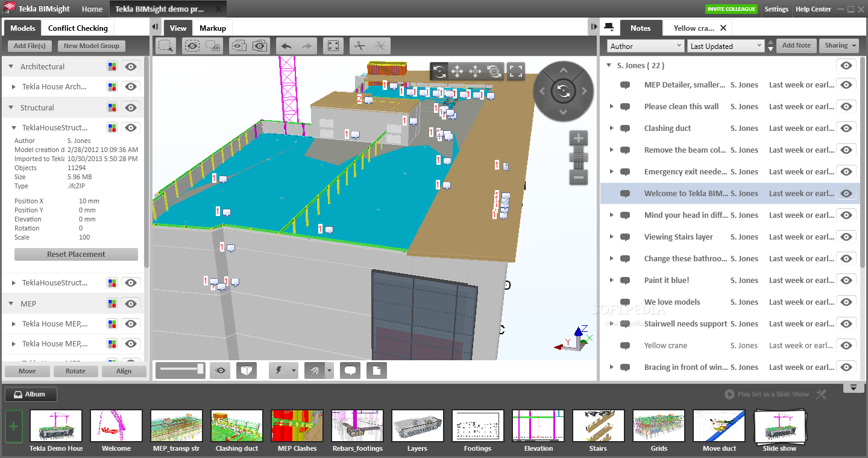
Task: Click the zoom slider handle between plus and minus
Action: coord(578,157)
